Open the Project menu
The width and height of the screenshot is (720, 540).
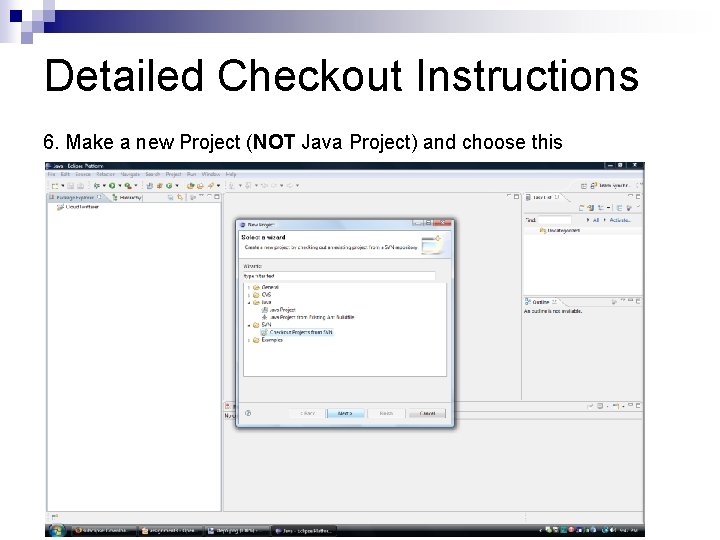pyautogui.click(x=174, y=174)
